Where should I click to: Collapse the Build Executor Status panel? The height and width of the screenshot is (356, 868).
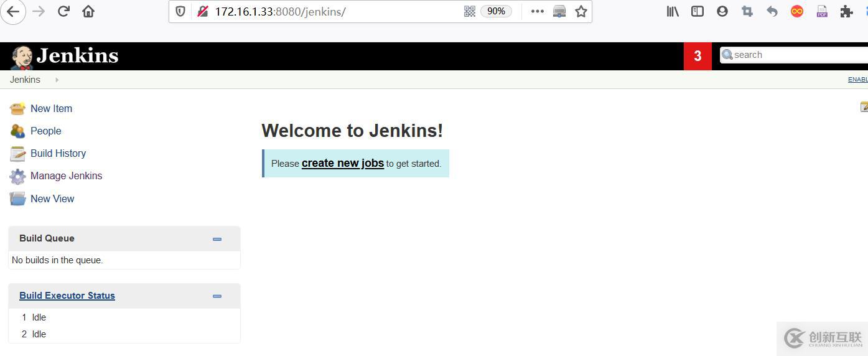click(x=217, y=296)
